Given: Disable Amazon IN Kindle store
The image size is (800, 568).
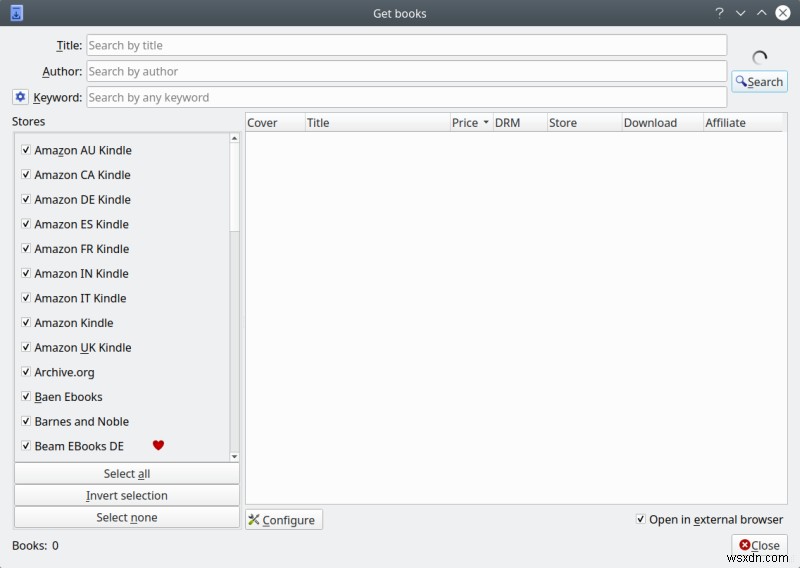Looking at the screenshot, I should pos(26,273).
